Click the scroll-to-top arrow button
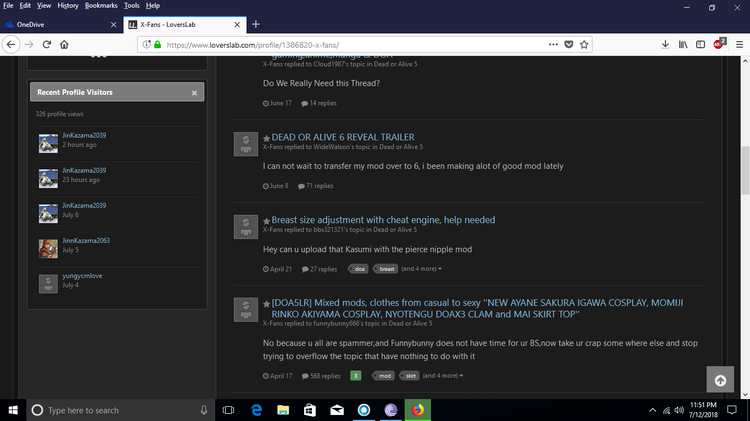The width and height of the screenshot is (750, 421). pos(720,380)
